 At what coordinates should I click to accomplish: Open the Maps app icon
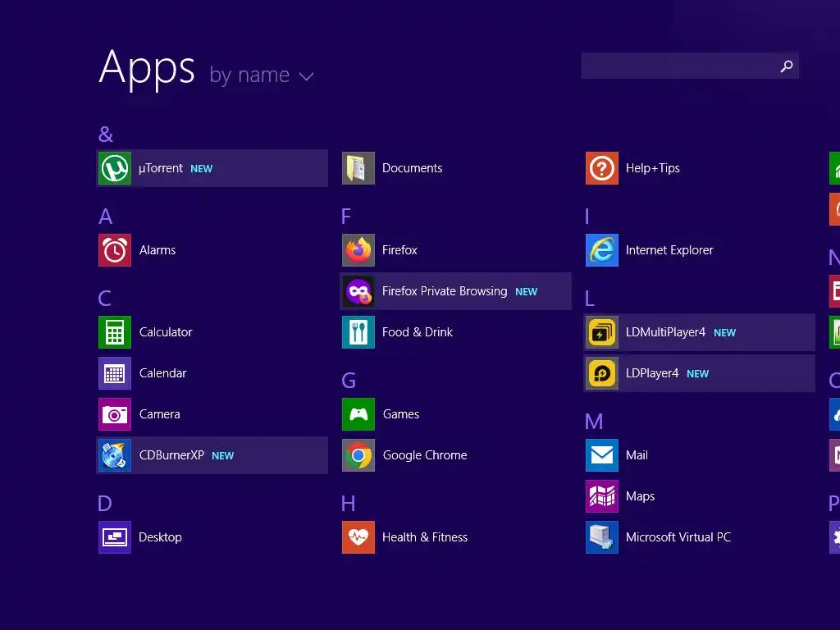[602, 496]
